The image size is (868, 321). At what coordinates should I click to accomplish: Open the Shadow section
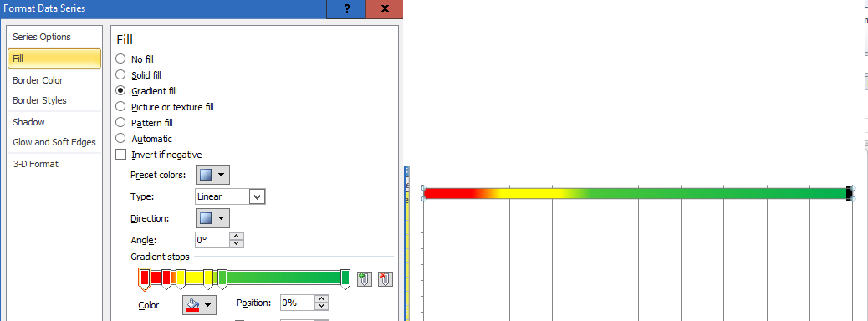click(x=28, y=122)
